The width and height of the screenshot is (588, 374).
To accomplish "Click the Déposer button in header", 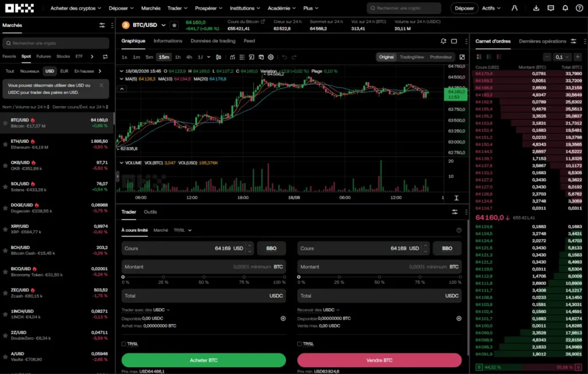I will tap(464, 8).
